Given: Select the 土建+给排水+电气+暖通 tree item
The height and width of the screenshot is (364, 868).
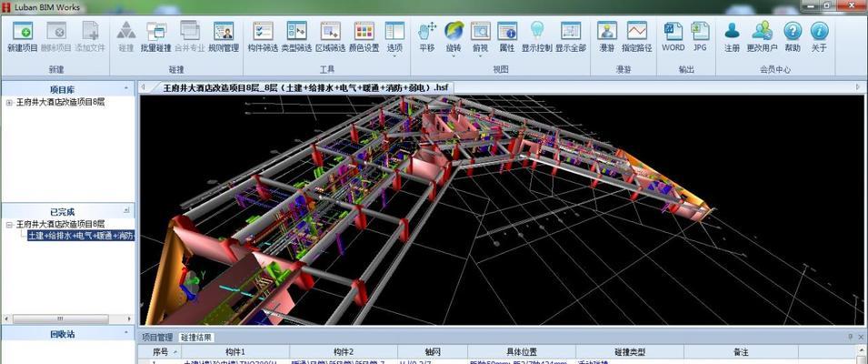Looking at the screenshot, I should click(x=82, y=236).
